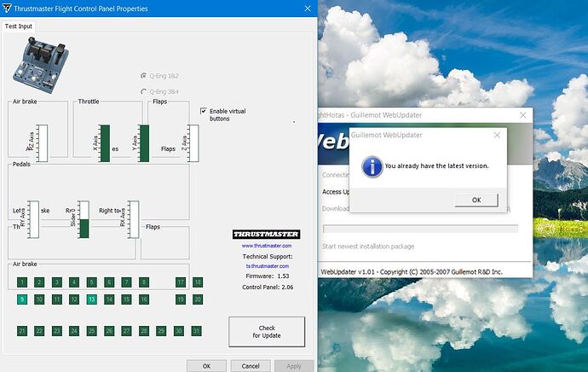Click the Thrustmaster title bar icon
The image size is (588, 372).
pyautogui.click(x=6, y=9)
